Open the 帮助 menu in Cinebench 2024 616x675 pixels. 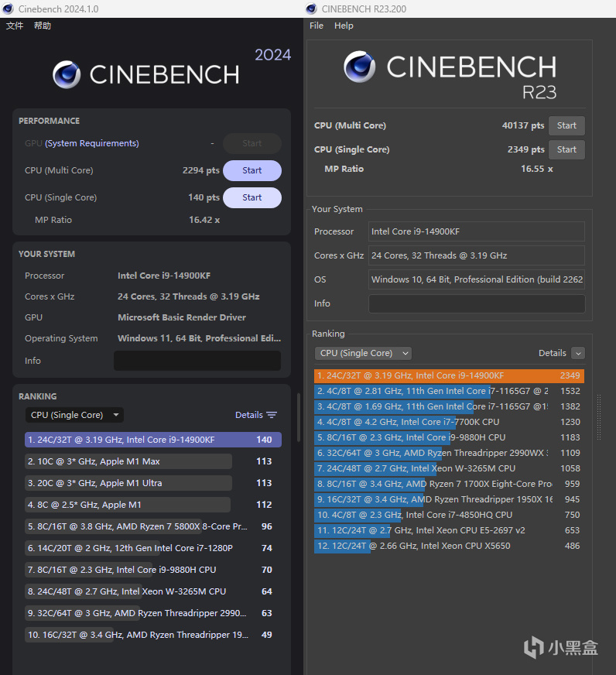tap(43, 26)
